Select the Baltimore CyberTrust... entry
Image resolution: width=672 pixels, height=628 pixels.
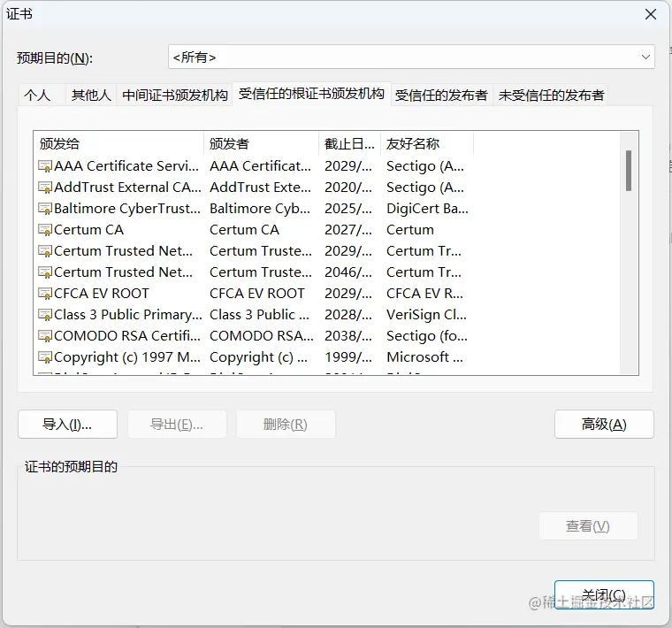tap(127, 209)
